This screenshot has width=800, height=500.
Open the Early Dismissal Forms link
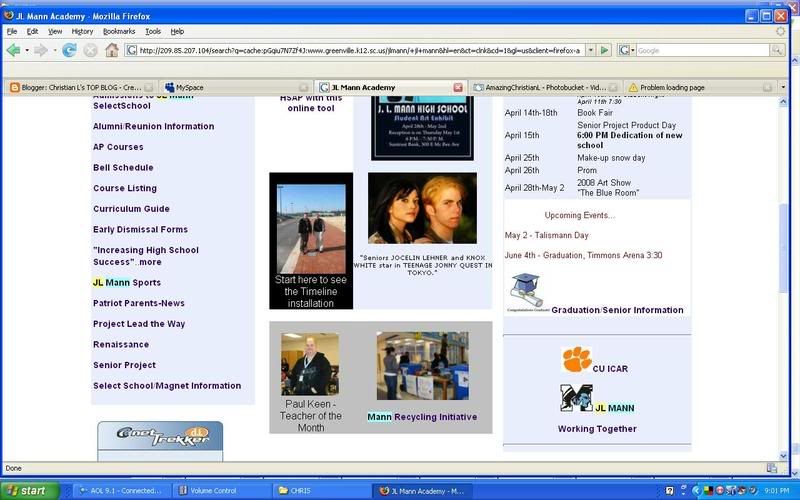140,230
